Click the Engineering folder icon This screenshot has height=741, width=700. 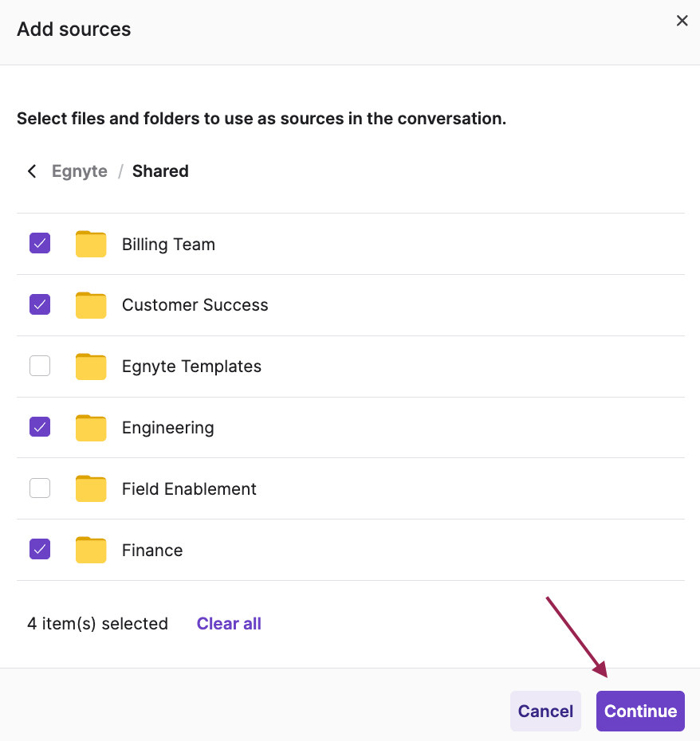coord(91,428)
